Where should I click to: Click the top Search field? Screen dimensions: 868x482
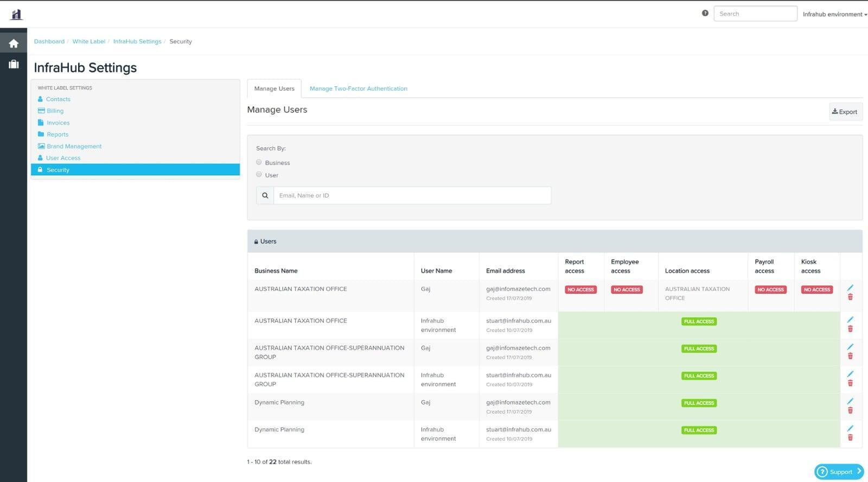coord(755,14)
